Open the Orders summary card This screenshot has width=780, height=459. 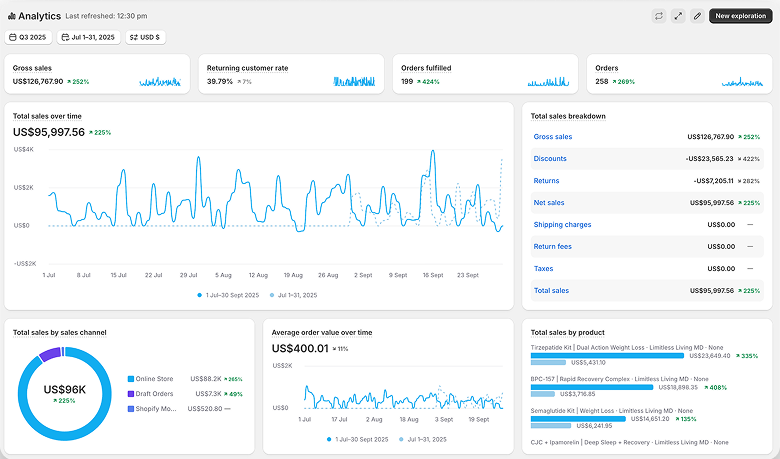coord(680,74)
